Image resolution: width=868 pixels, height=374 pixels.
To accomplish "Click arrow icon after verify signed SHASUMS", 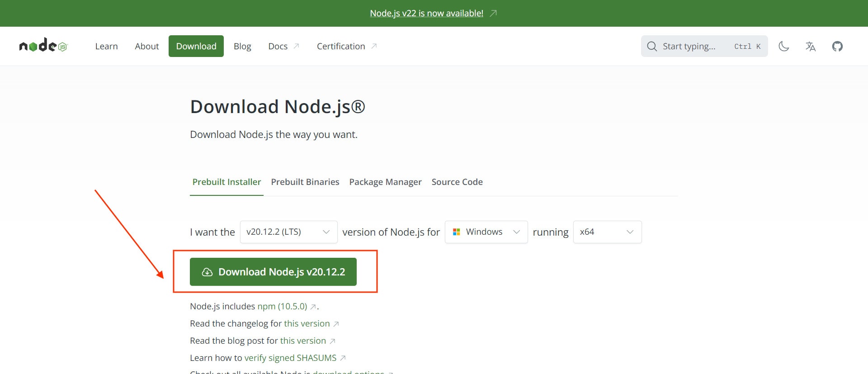I will click(343, 359).
